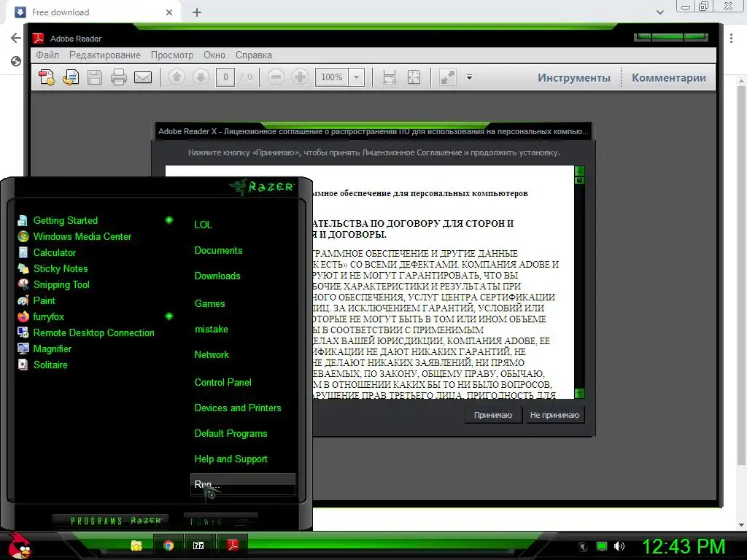
Task: Switch to Adobe Reader taskbar icon
Action: coord(233,545)
